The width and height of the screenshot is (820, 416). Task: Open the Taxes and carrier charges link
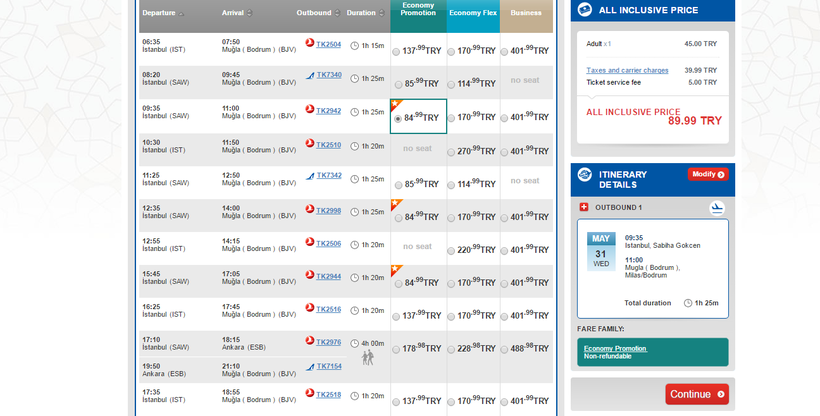[x=627, y=70]
